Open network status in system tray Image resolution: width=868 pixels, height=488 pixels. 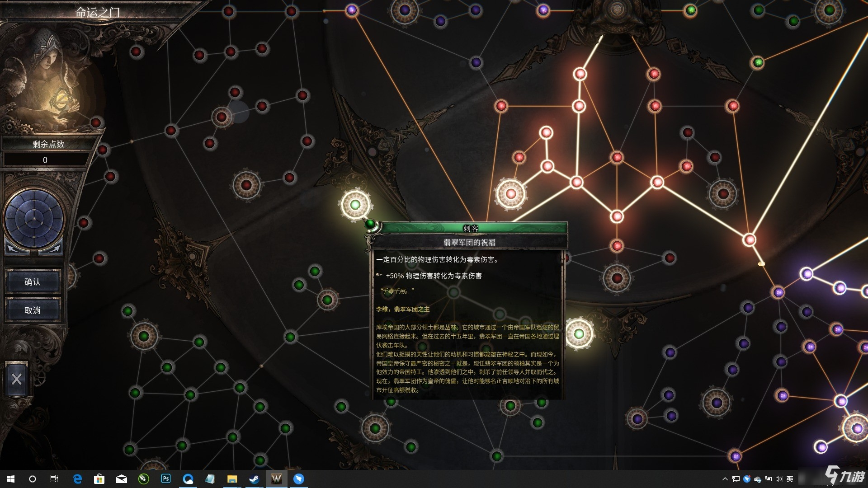[x=736, y=479]
